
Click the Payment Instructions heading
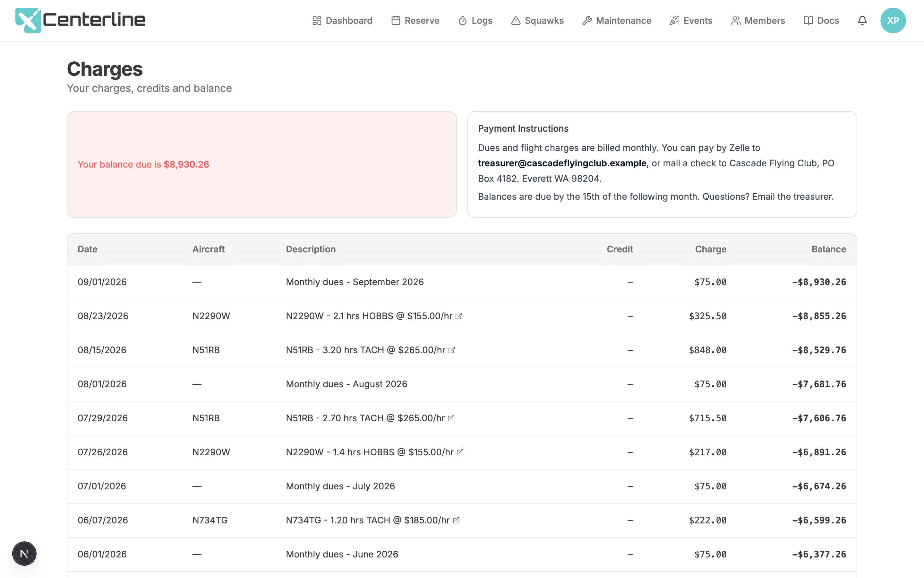pyautogui.click(x=523, y=128)
